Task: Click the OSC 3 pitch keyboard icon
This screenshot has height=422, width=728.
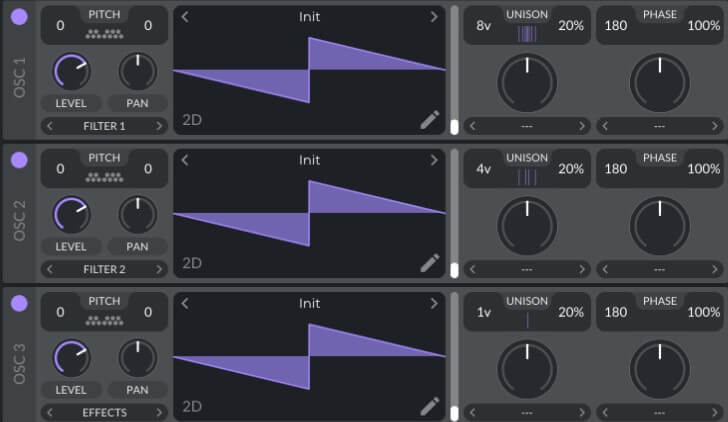Action: [104, 320]
